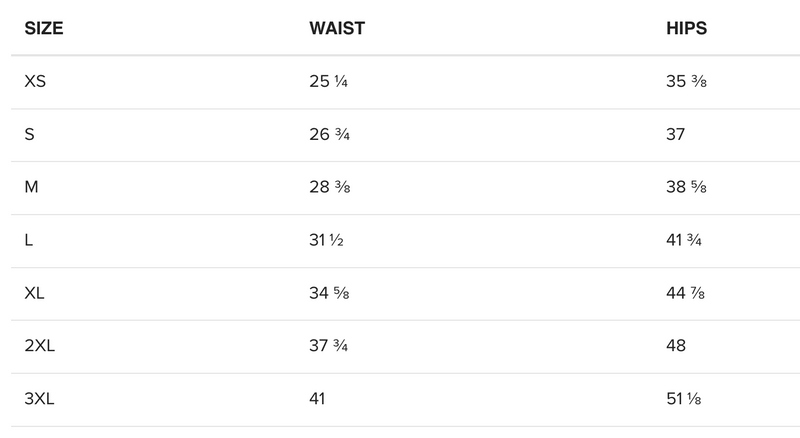Click the WAIST column header
The image size is (800, 438).
click(x=337, y=28)
